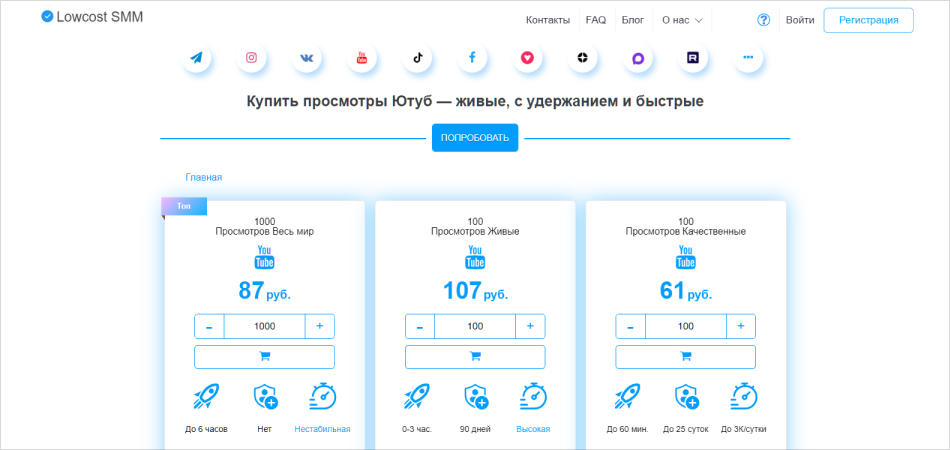
Task: Go to Главная breadcrumb link
Action: [x=204, y=177]
